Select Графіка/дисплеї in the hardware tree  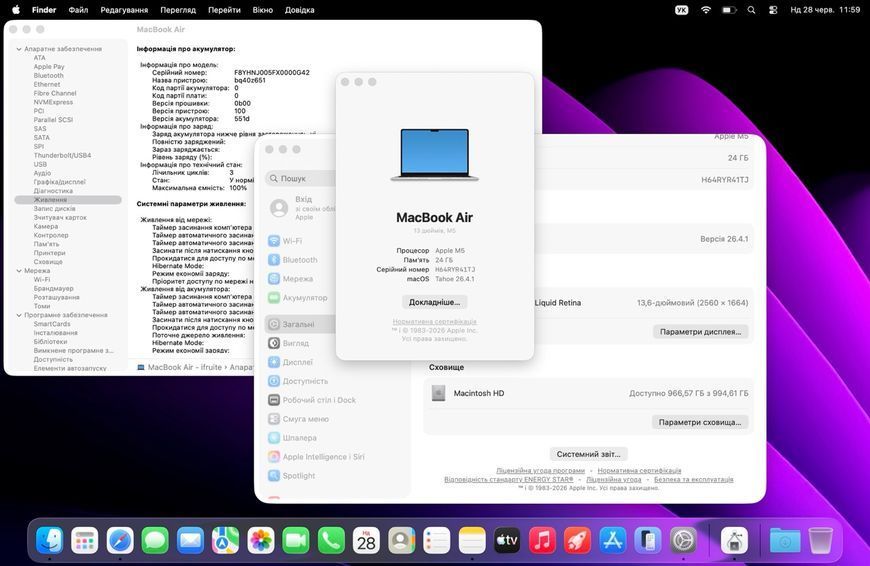click(x=59, y=182)
